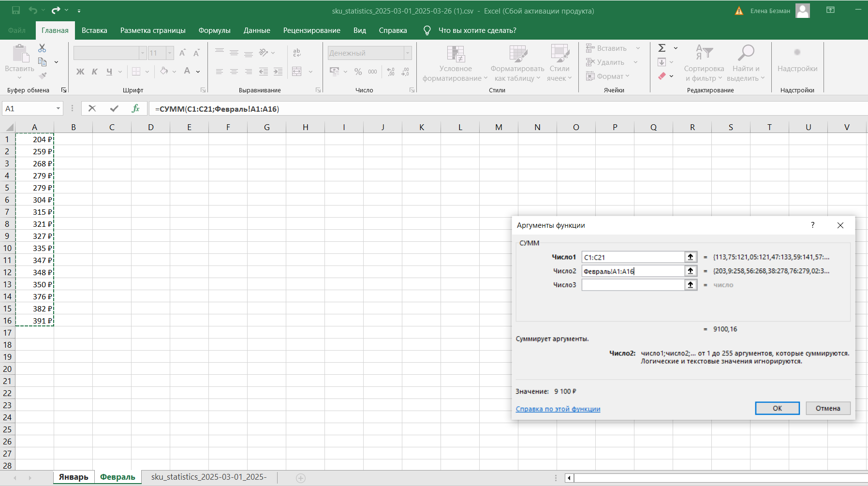Open the Справка по этой функции link

[558, 409]
